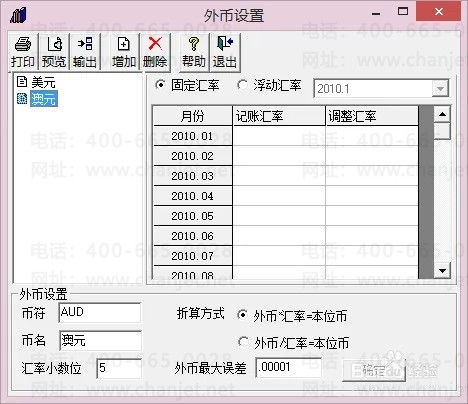This screenshot has width=468, height=404.
Task: Click 记账汇率 cell for 2010.03
Action: tap(279, 176)
